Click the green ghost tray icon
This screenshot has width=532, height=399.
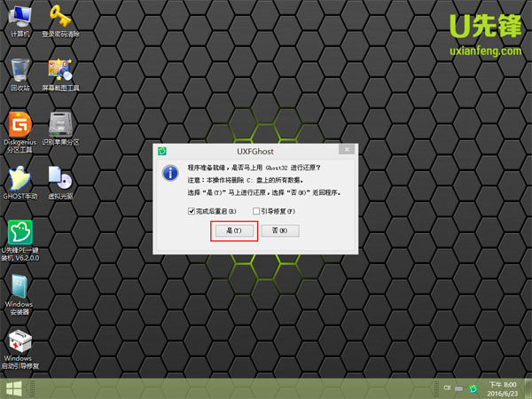click(x=473, y=389)
